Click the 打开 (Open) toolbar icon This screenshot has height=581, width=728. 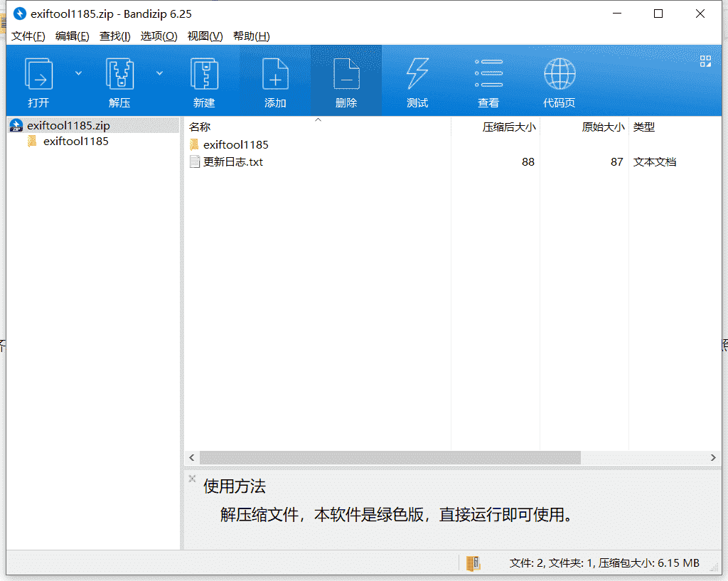coord(38,73)
